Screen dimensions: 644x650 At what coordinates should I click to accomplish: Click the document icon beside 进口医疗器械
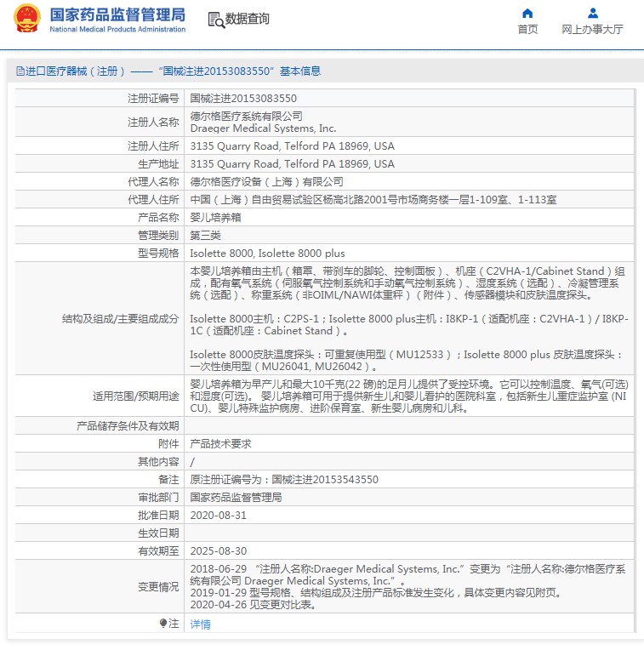coord(20,71)
